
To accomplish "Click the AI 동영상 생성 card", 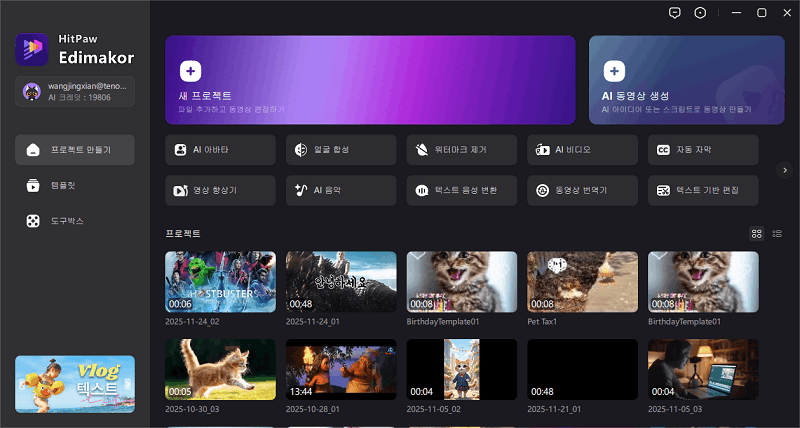I will [x=686, y=80].
